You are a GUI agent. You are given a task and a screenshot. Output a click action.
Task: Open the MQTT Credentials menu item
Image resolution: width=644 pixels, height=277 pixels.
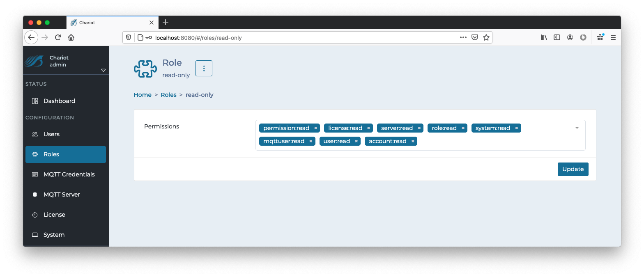pos(66,174)
